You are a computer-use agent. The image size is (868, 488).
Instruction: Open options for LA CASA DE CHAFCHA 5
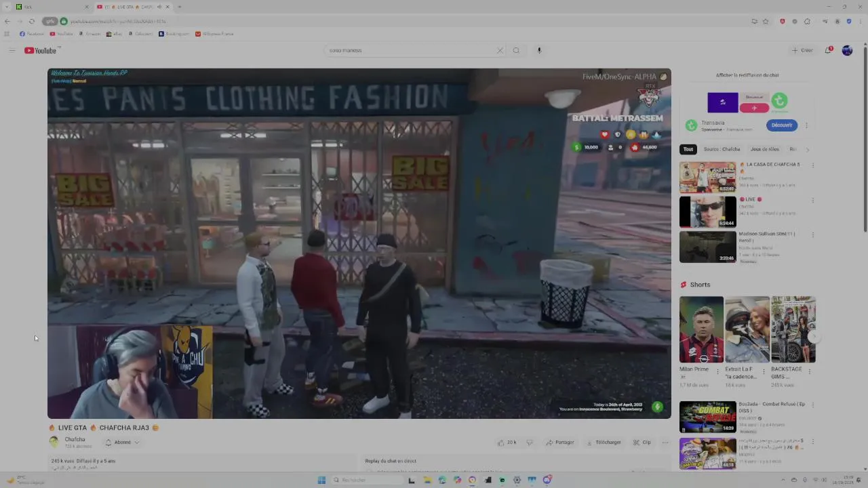tap(812, 165)
